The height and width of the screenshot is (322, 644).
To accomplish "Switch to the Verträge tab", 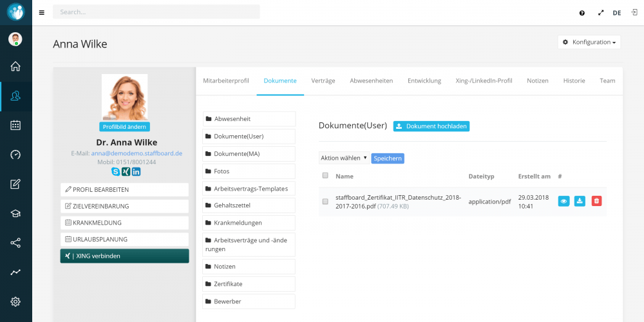I will click(x=323, y=81).
